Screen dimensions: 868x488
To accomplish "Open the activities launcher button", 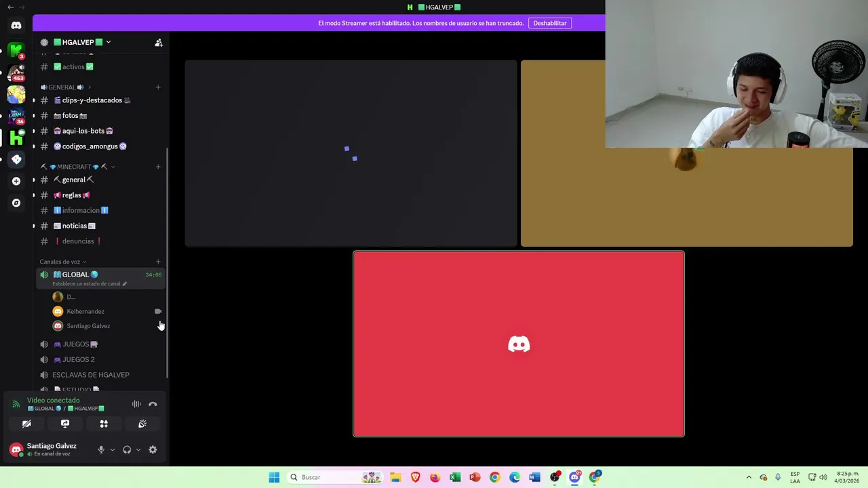I will (x=104, y=424).
